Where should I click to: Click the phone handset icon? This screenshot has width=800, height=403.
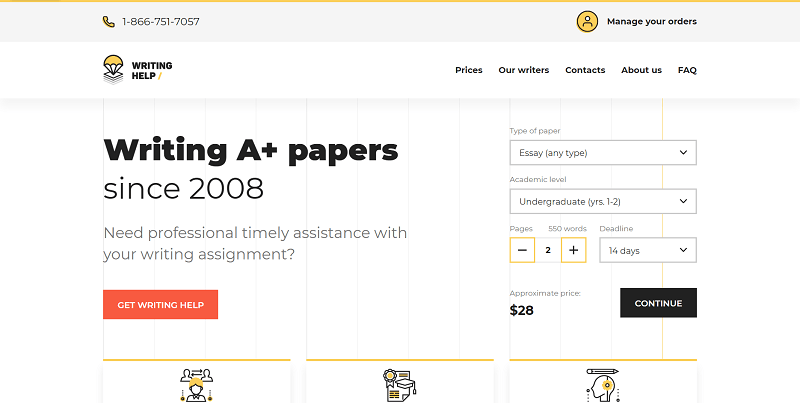[108, 21]
